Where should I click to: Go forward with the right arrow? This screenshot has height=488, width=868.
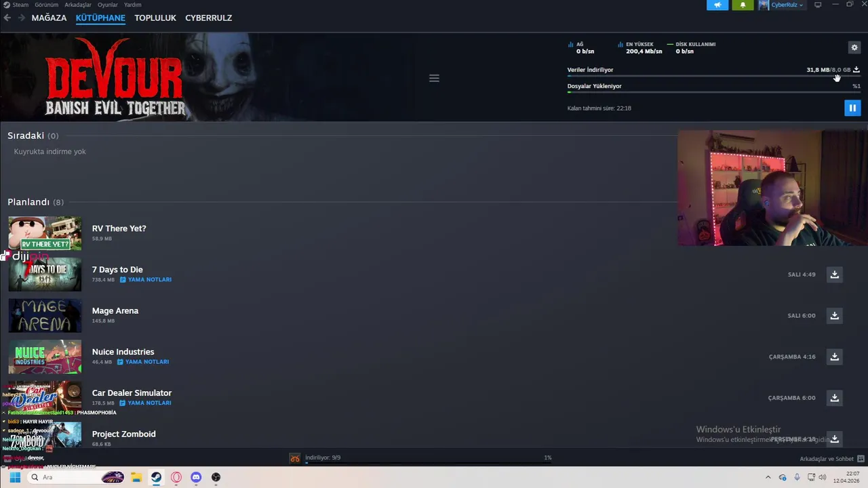[22, 18]
